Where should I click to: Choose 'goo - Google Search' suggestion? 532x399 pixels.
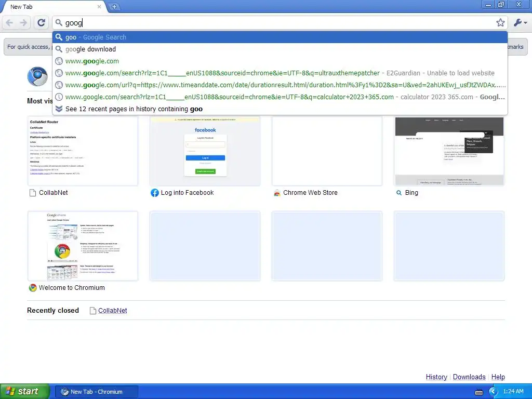pyautogui.click(x=280, y=37)
